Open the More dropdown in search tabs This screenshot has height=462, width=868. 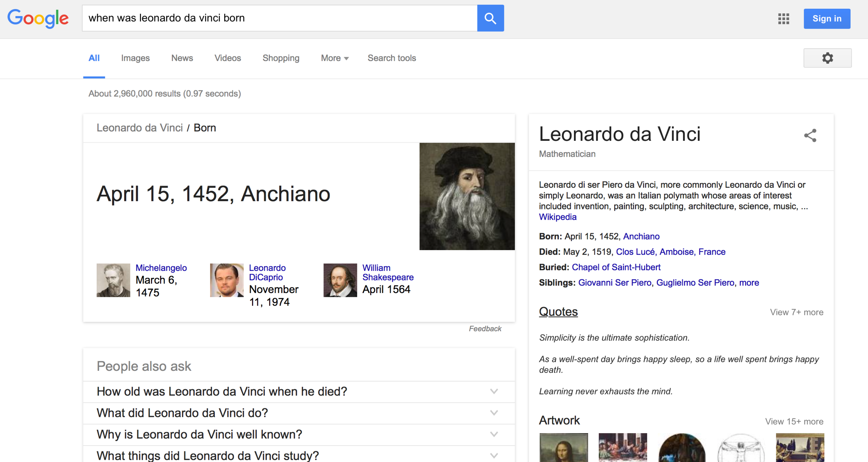pyautogui.click(x=334, y=58)
